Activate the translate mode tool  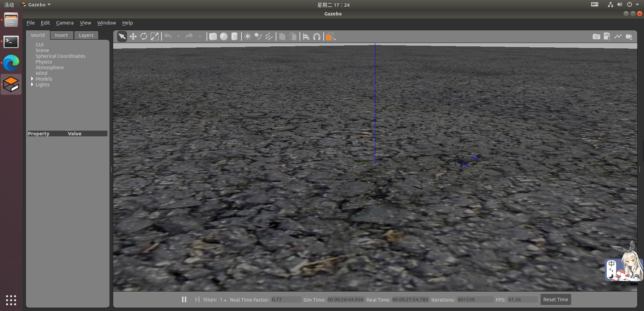[133, 37]
